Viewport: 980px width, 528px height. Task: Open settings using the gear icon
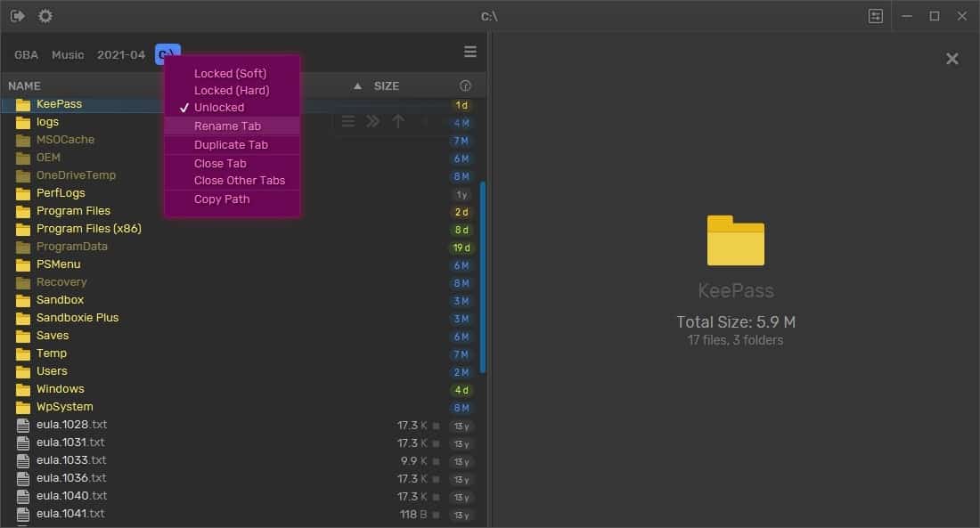[45, 15]
